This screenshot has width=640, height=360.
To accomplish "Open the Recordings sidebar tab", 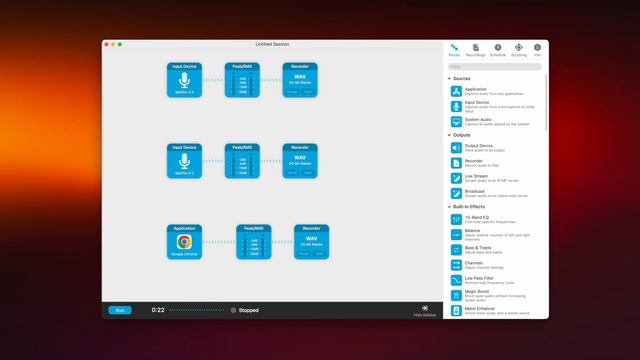I will pyautogui.click(x=476, y=50).
